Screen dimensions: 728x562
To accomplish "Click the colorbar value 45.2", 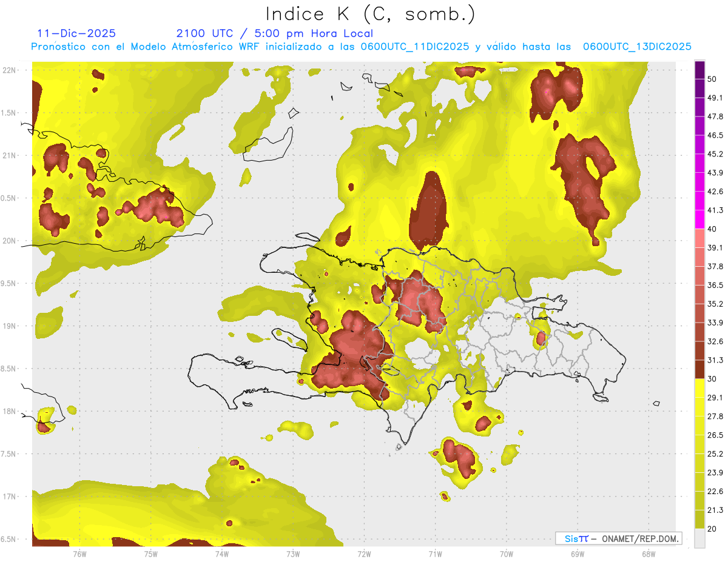I will (715, 154).
